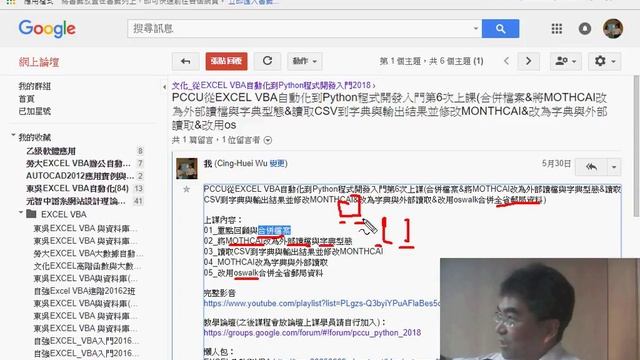
Task: Open the notifications bell icon
Action: click(584, 29)
